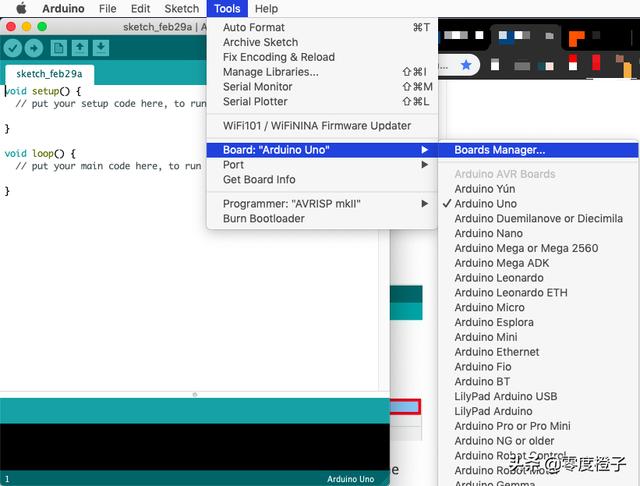Close the Tools menu in menu bar
This screenshot has height=486, width=640.
pyautogui.click(x=227, y=9)
